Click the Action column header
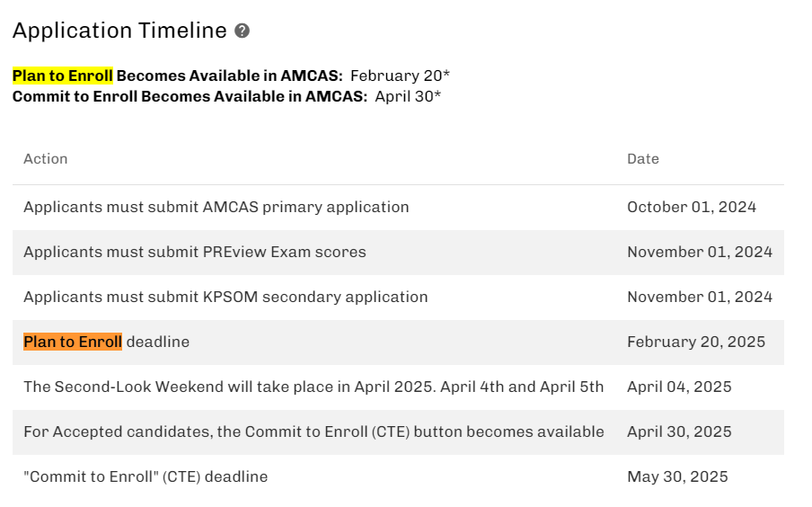Image resolution: width=812 pixels, height=507 pixels. [x=46, y=158]
